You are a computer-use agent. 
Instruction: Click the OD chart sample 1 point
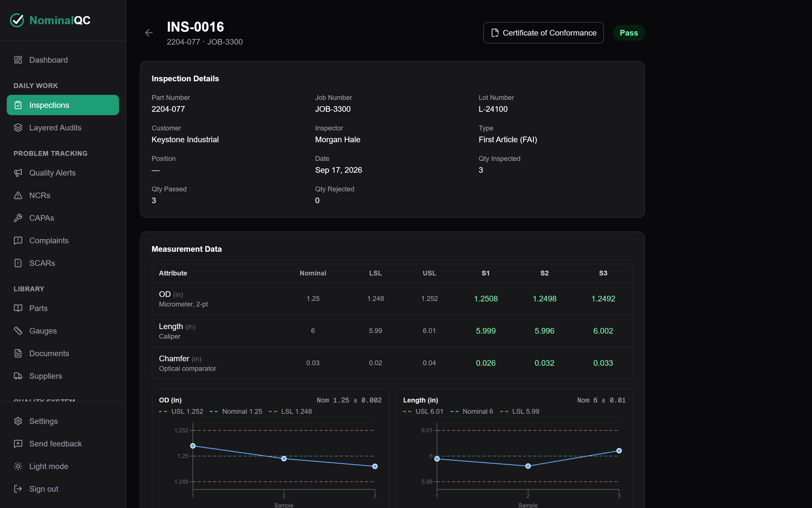[193, 446]
